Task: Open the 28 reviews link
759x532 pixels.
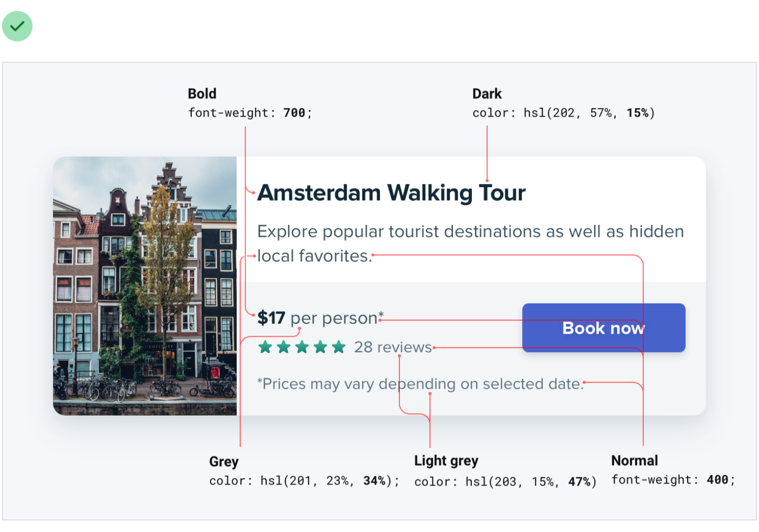Action: click(393, 347)
